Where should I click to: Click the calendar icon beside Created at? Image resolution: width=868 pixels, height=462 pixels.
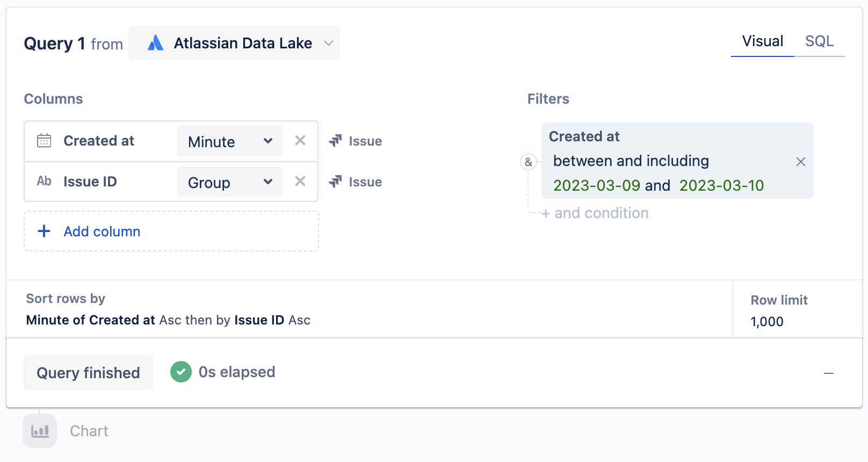point(44,141)
